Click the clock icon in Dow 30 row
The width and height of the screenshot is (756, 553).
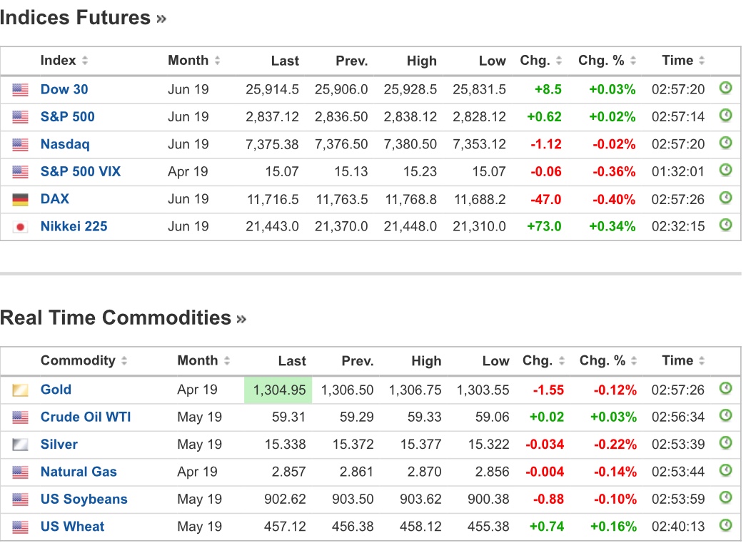(725, 88)
